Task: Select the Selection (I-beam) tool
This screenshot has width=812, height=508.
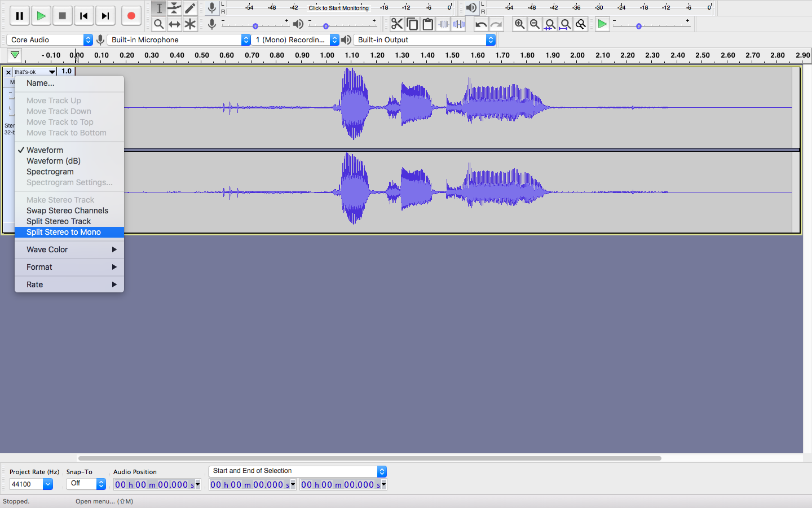Action: point(159,8)
